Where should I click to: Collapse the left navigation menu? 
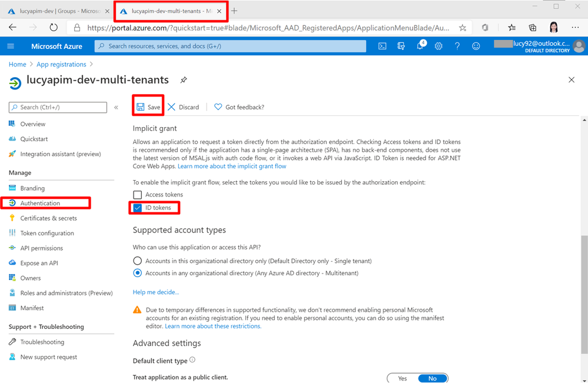(117, 107)
